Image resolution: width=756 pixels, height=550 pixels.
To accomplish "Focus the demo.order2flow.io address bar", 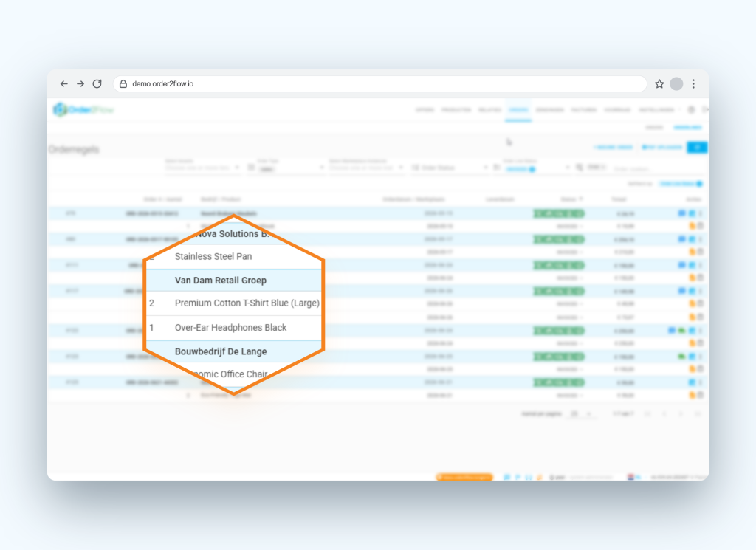I will pyautogui.click(x=379, y=84).
